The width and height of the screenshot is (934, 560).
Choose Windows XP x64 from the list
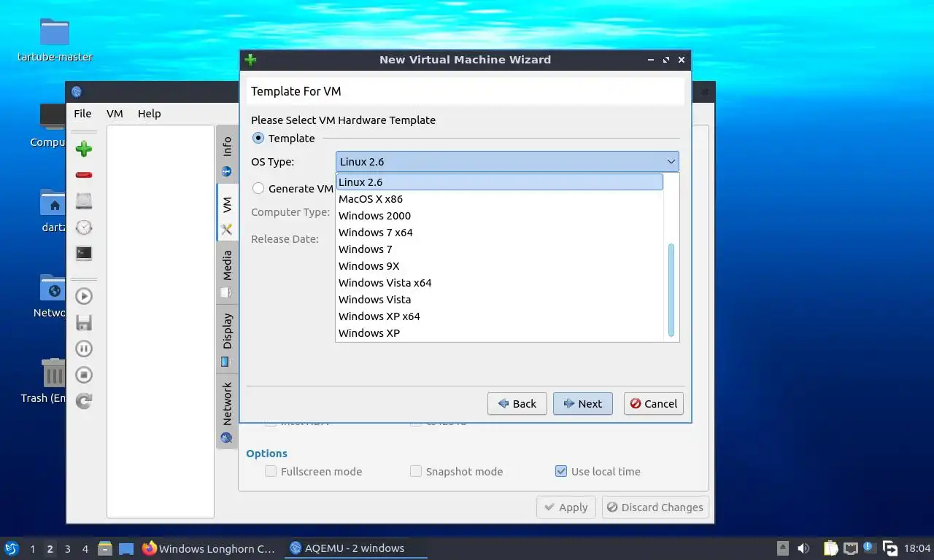click(x=500, y=316)
